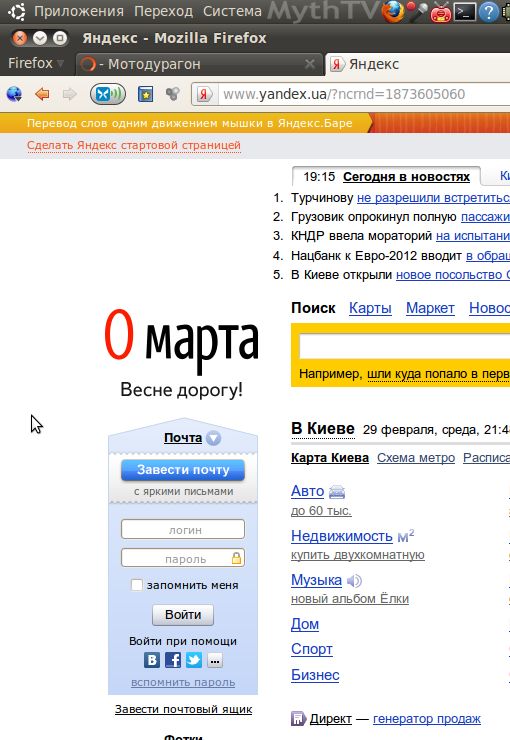The height and width of the screenshot is (740, 510).
Task: Open the bookmarks star icon
Action: click(145, 94)
